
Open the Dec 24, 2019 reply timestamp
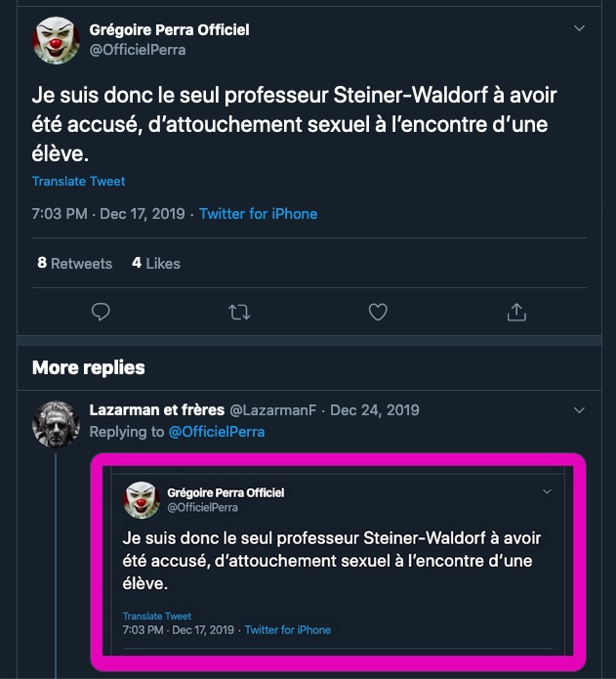[x=374, y=410]
